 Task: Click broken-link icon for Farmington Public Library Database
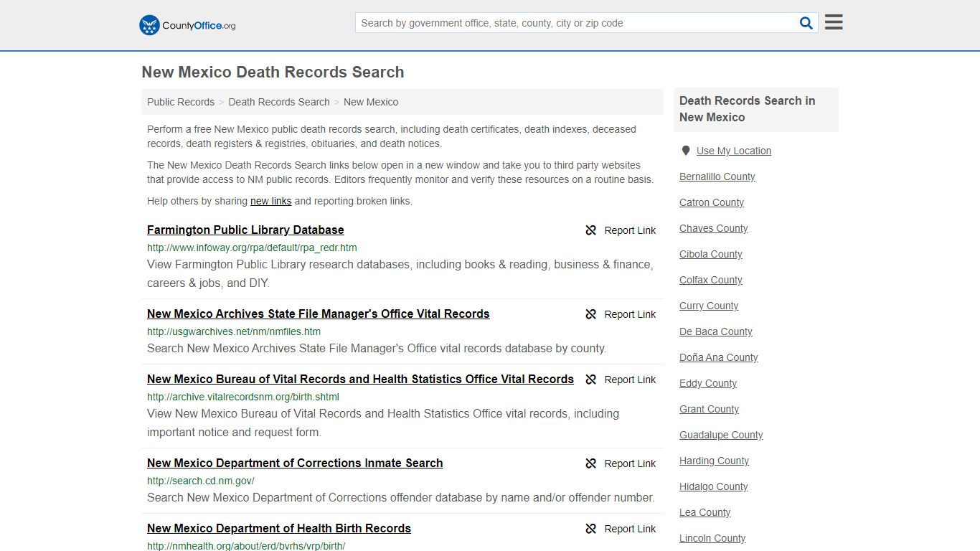[591, 230]
